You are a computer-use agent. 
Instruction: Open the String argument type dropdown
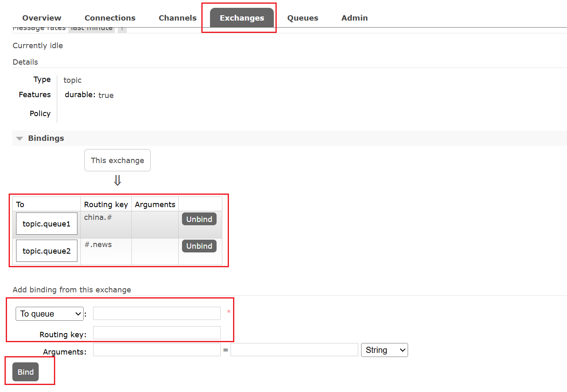pyautogui.click(x=384, y=350)
